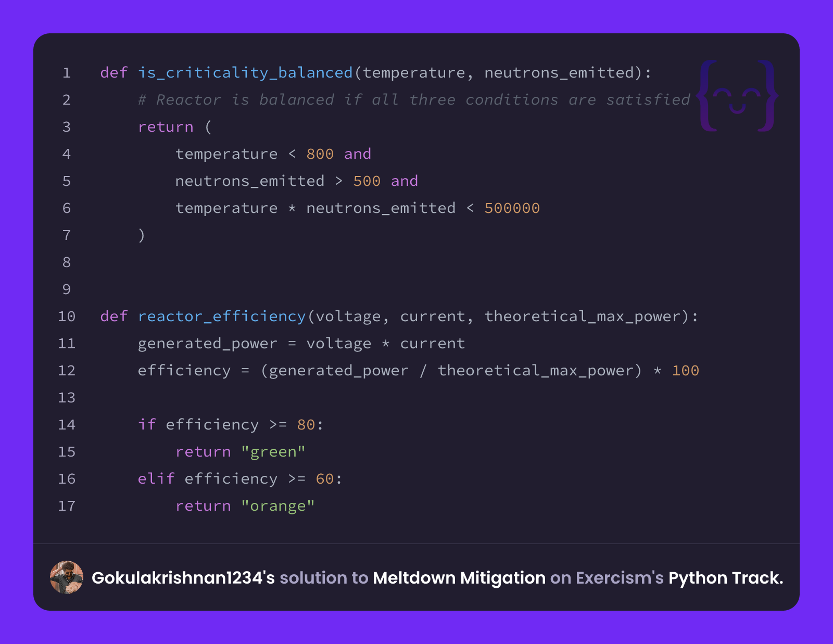Viewport: 833px width, 644px height.
Task: Click the string "orange" on line 17
Action: (x=278, y=506)
